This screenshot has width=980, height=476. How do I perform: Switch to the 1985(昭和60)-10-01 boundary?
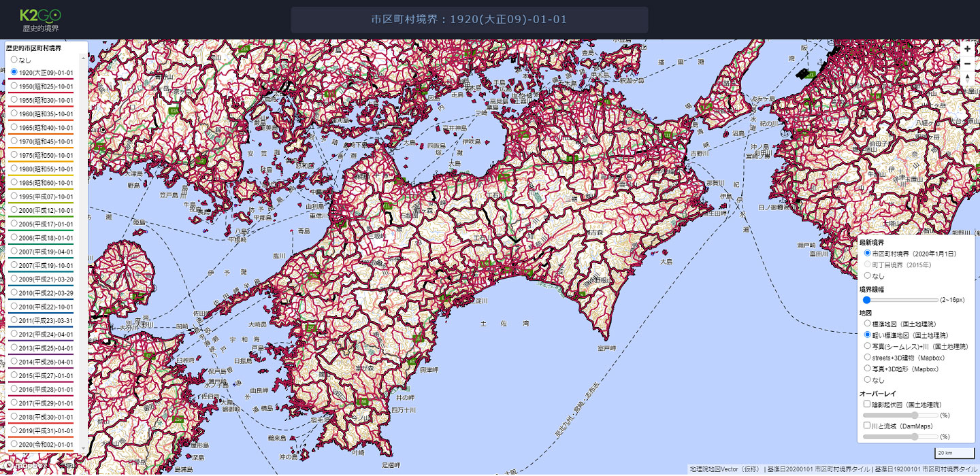pyautogui.click(x=14, y=182)
